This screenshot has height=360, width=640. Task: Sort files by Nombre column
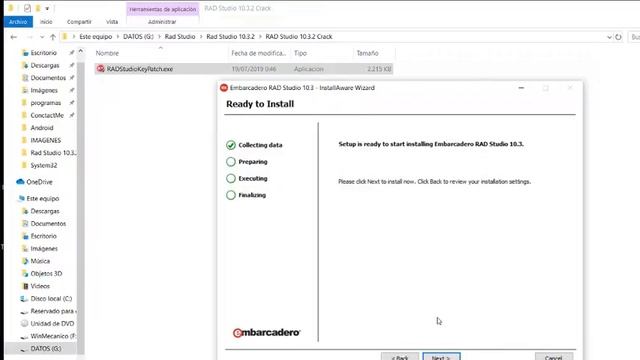[x=107, y=53]
